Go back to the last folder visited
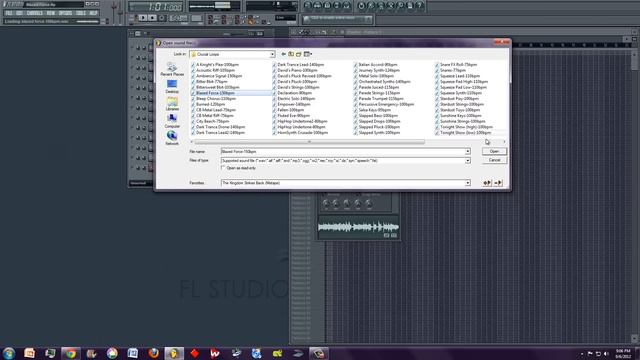 pos(283,54)
